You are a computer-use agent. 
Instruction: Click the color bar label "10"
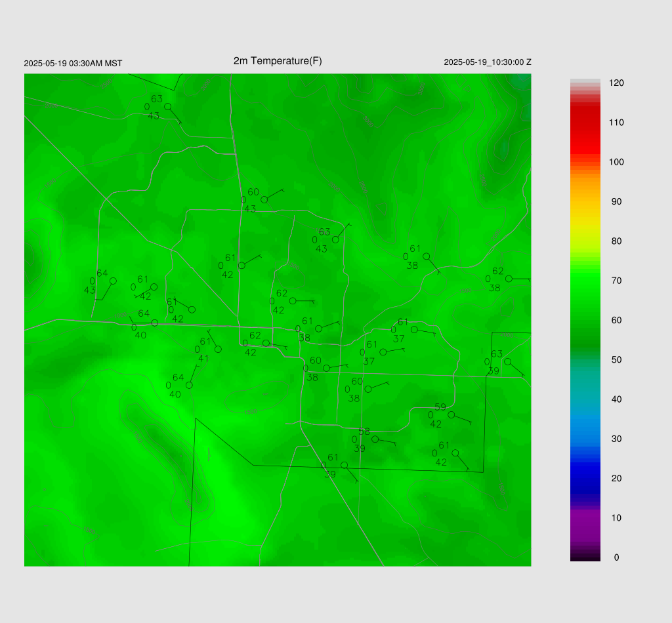tap(616, 517)
